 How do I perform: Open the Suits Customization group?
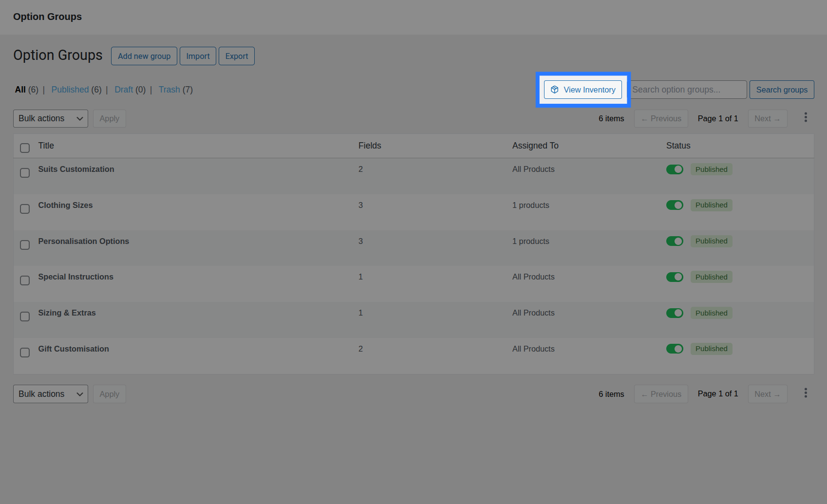(x=76, y=169)
